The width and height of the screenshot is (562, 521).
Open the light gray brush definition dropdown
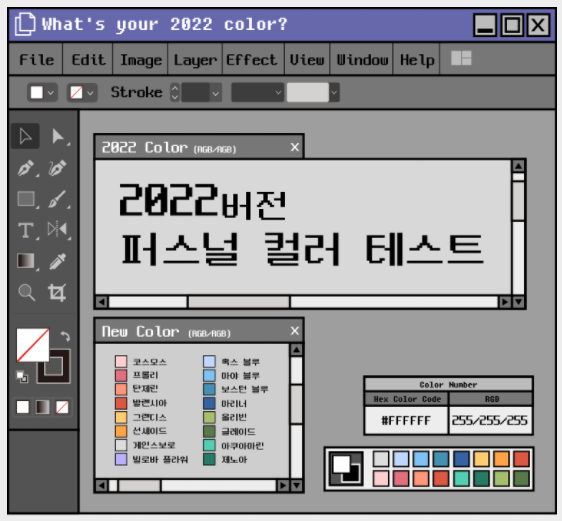pyautogui.click(x=313, y=92)
